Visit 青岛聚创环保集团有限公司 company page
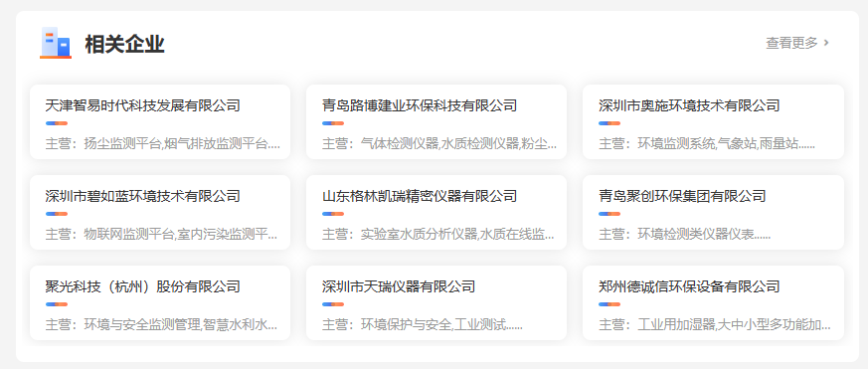The height and width of the screenshot is (369, 868). point(682,196)
